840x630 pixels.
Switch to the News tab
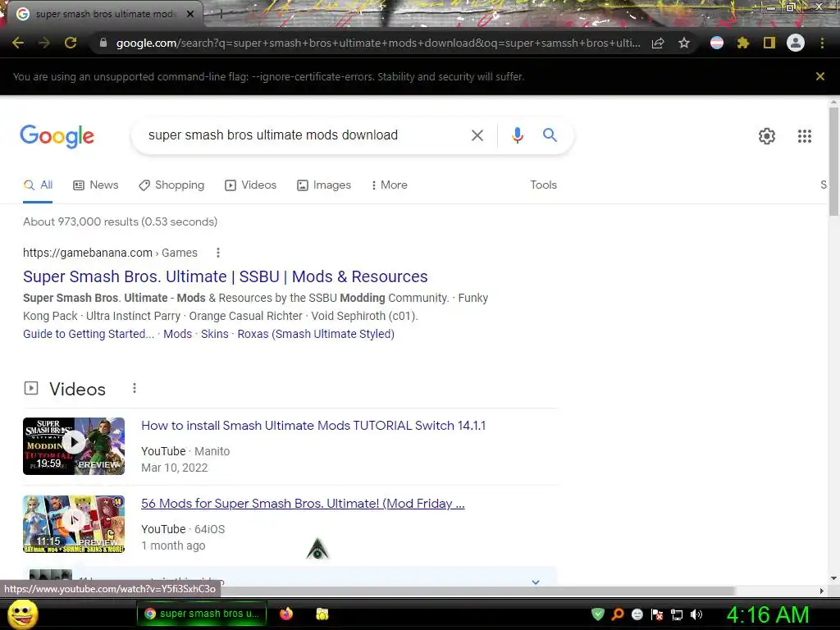(x=96, y=185)
